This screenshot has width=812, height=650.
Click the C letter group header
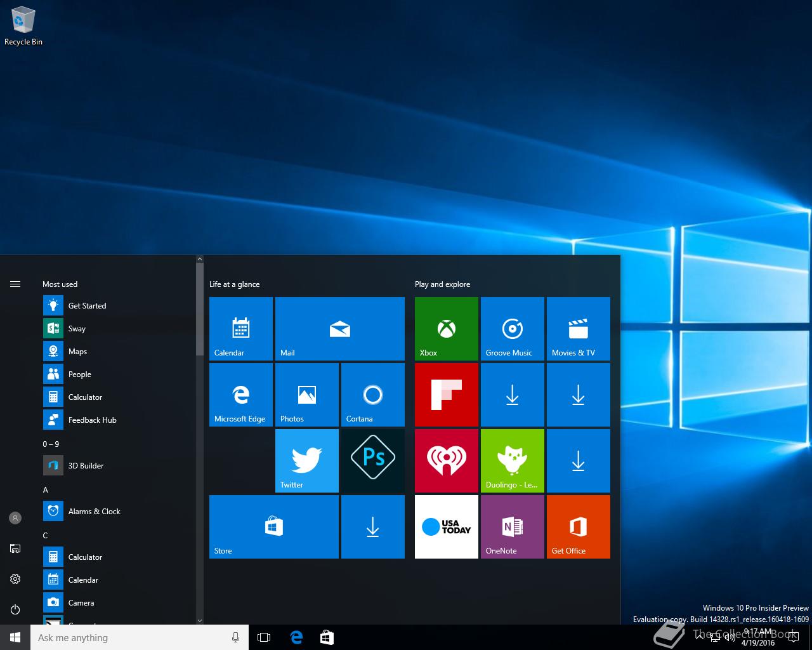(x=45, y=536)
